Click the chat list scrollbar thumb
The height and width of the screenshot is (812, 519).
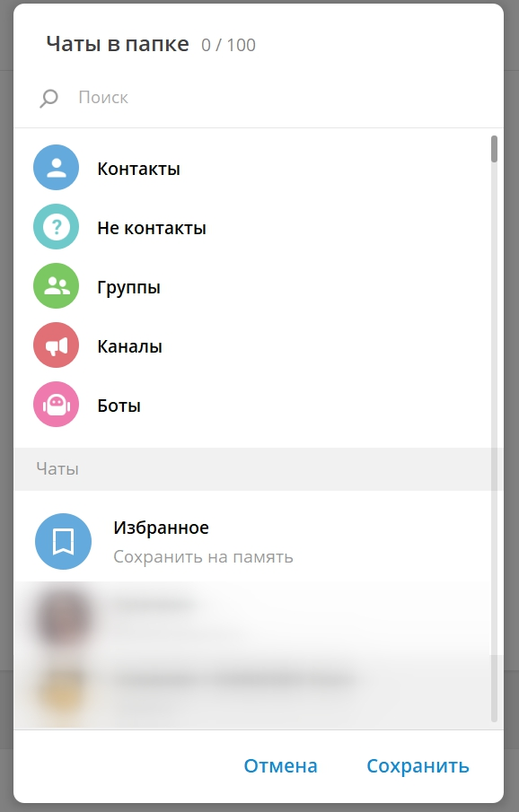click(x=494, y=149)
